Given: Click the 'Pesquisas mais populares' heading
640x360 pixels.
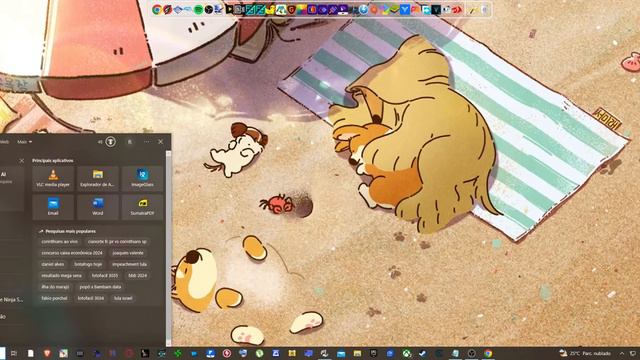Looking at the screenshot, I should click(x=70, y=231).
